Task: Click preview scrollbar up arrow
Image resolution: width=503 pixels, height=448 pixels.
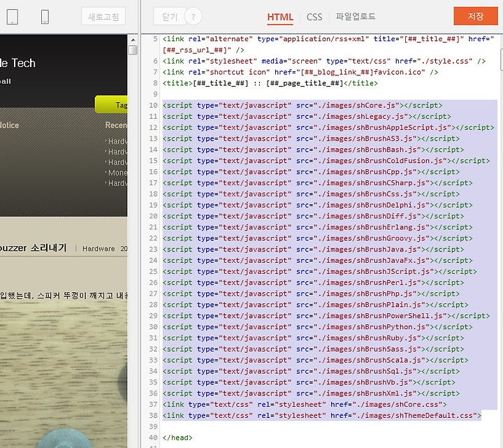Action: (x=133, y=40)
